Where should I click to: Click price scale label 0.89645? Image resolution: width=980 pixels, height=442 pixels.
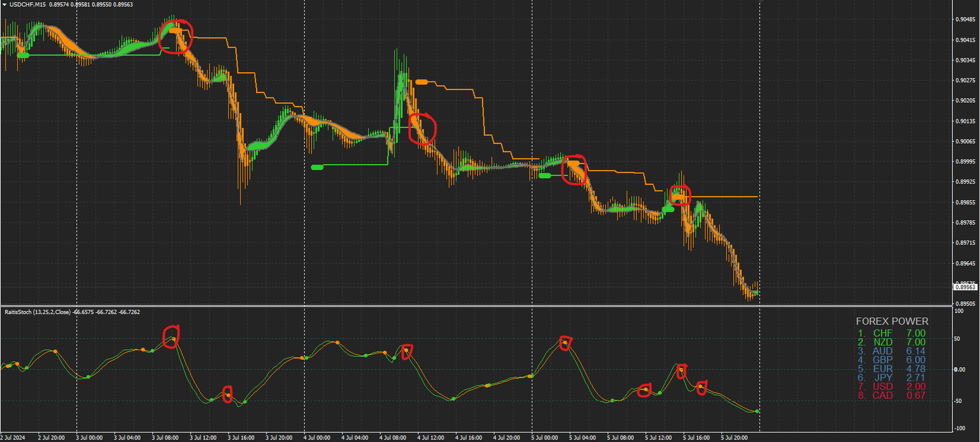point(965,263)
